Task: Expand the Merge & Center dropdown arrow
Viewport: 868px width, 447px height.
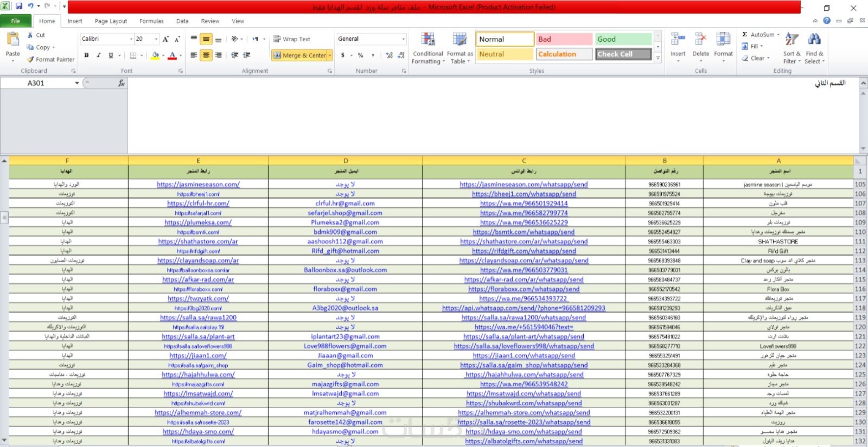Action: click(330, 55)
